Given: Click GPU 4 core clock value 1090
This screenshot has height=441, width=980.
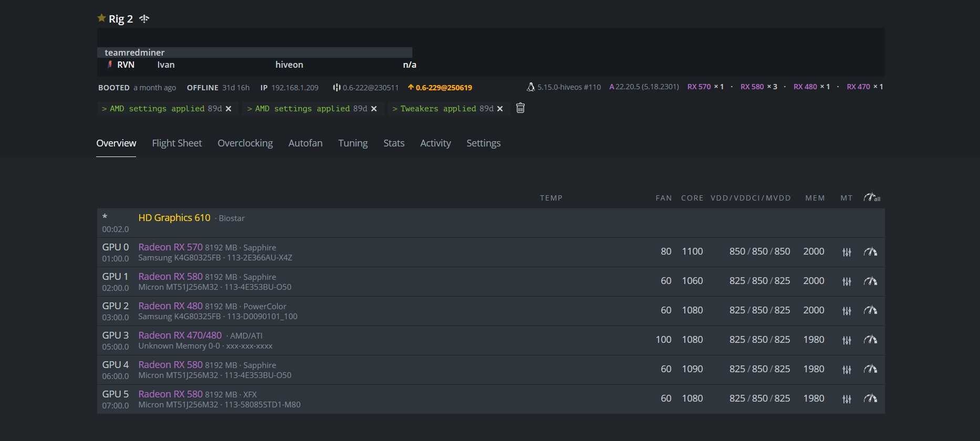Looking at the screenshot, I should tap(692, 369).
